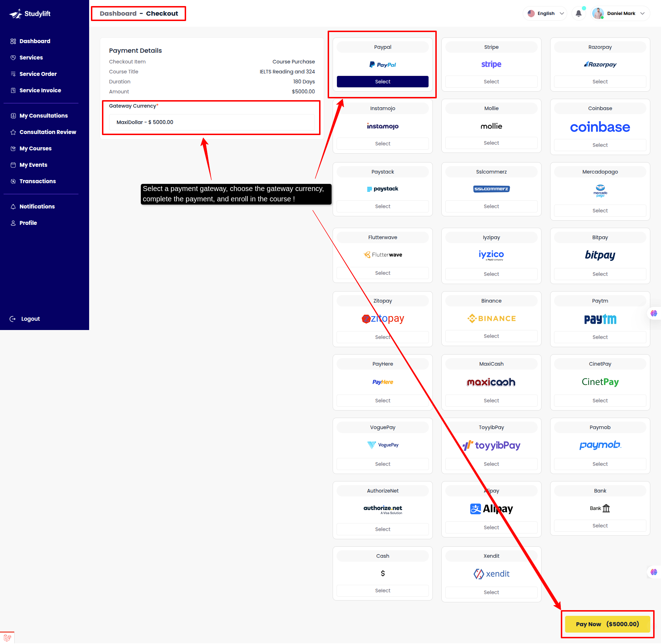Click the Paymob logo thumbnail
The height and width of the screenshot is (644, 661).
coord(600,445)
